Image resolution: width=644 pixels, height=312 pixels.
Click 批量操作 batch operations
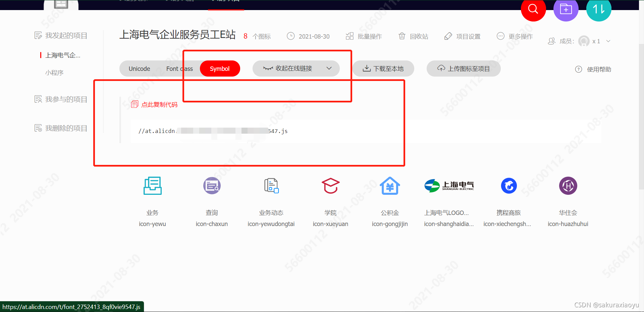point(364,36)
